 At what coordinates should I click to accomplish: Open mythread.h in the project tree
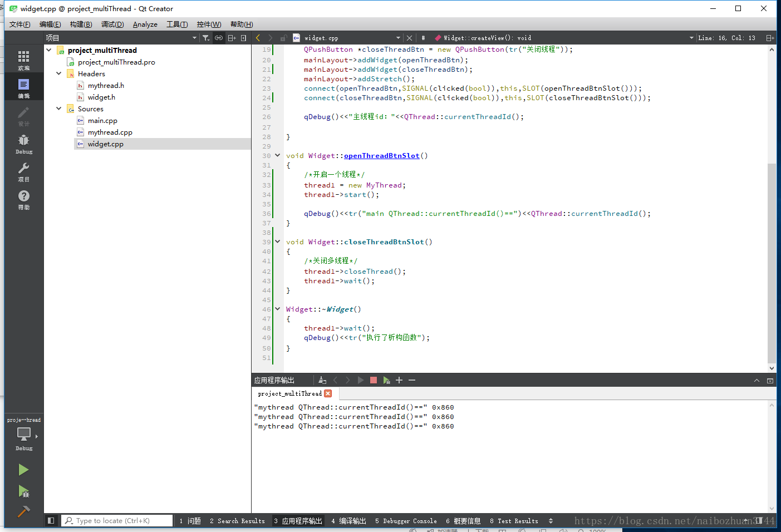(106, 85)
